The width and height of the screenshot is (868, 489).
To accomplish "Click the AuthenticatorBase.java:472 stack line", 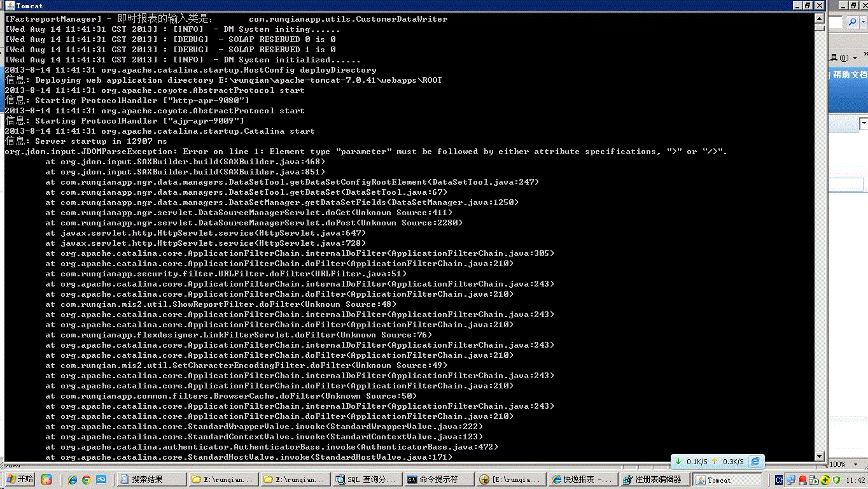I will pyautogui.click(x=272, y=447).
